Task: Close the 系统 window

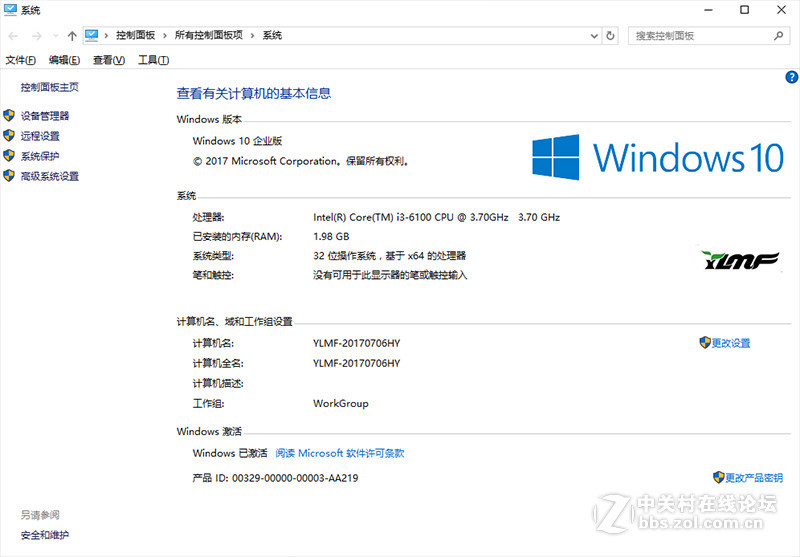Action: (x=781, y=10)
